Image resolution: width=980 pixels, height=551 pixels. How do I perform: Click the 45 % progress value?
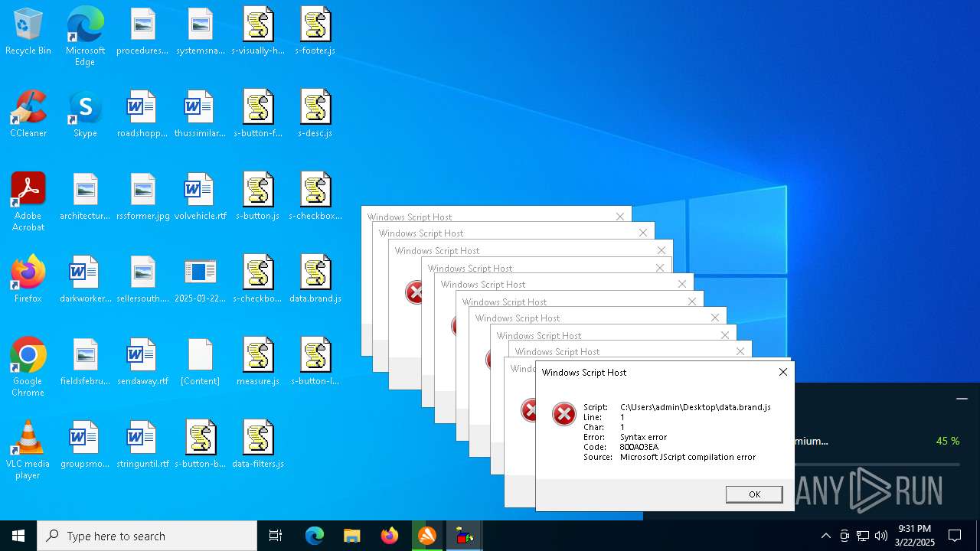pyautogui.click(x=948, y=442)
